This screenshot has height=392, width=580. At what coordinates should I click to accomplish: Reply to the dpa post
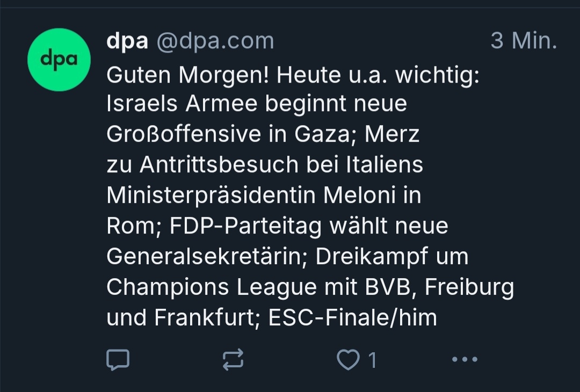pyautogui.click(x=118, y=359)
